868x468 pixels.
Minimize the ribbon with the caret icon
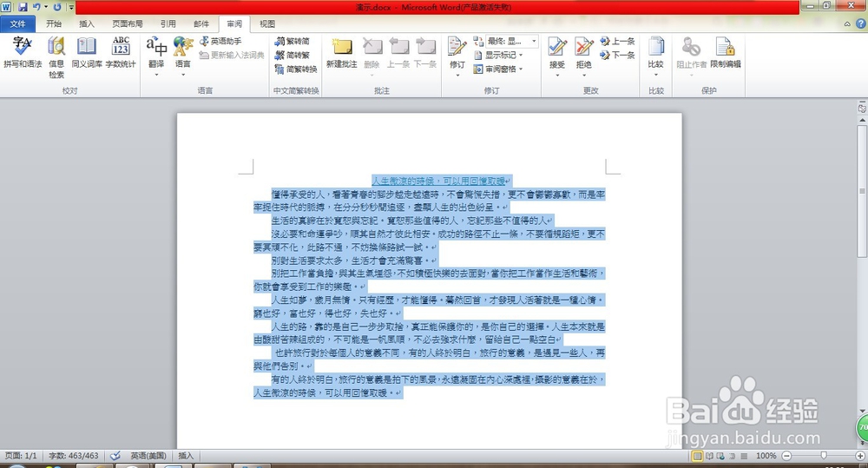847,23
